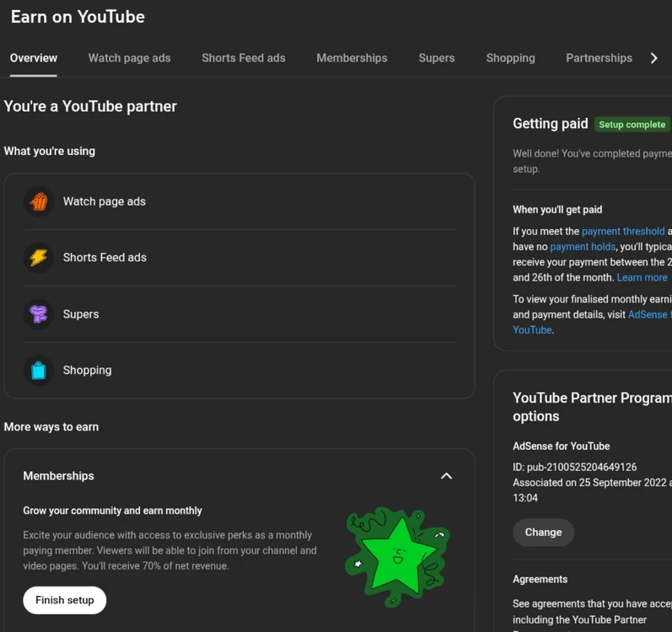Switch to the Watch page ads tab
The height and width of the screenshot is (632, 672).
[130, 58]
